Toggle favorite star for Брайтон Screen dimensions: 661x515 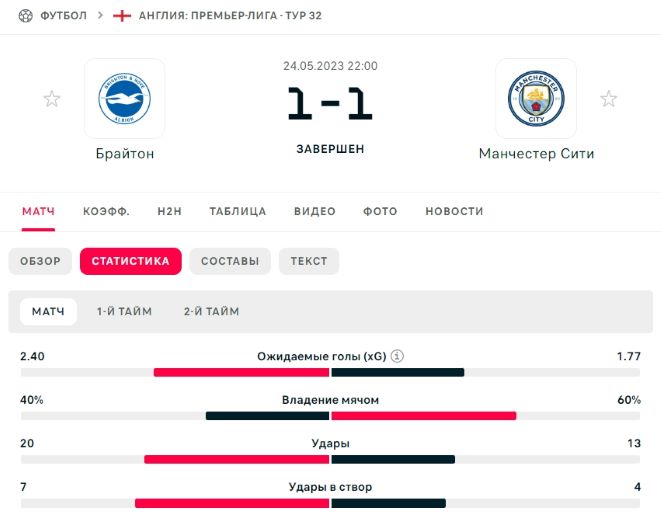point(52,98)
